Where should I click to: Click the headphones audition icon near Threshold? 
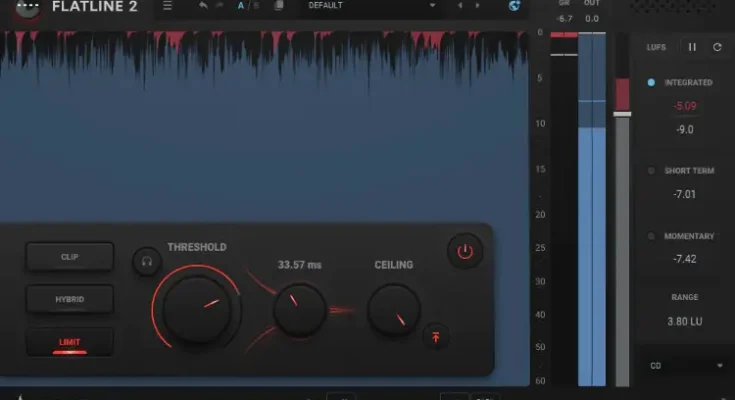point(147,262)
